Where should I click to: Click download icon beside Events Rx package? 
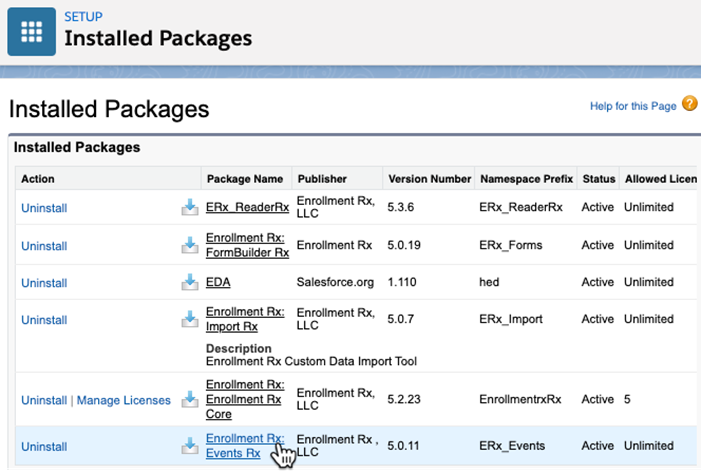point(190,446)
